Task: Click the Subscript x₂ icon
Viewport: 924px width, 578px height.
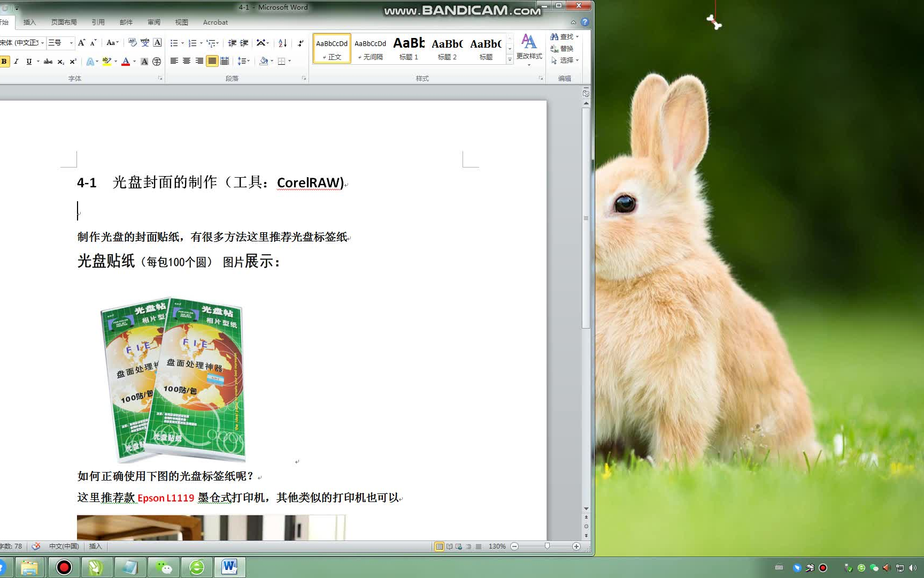Action: (x=61, y=62)
